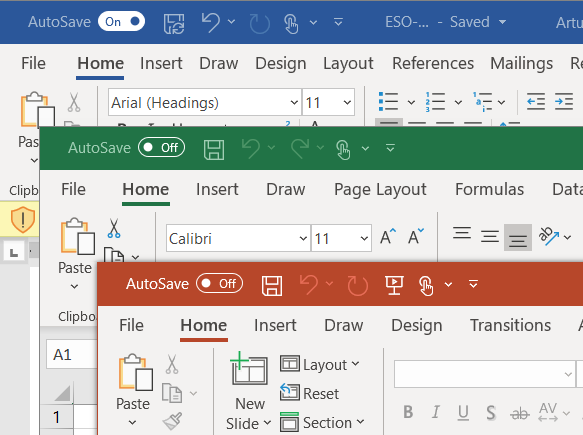Click the bullet list icon in Word

pyautogui.click(x=389, y=102)
